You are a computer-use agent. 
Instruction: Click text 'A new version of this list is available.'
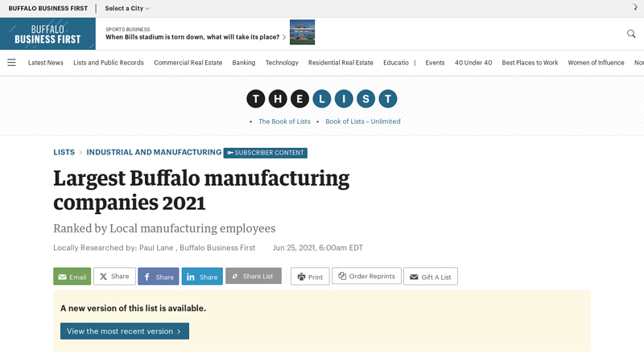133,308
